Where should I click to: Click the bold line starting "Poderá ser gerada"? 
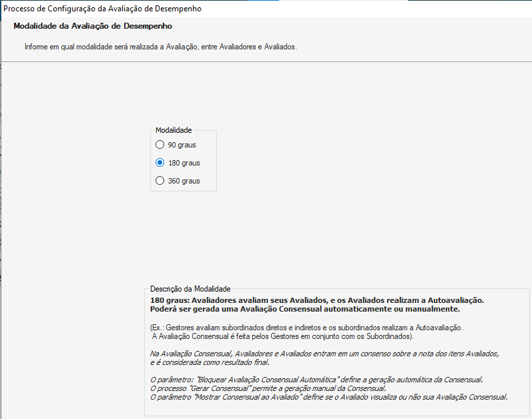[x=305, y=310]
